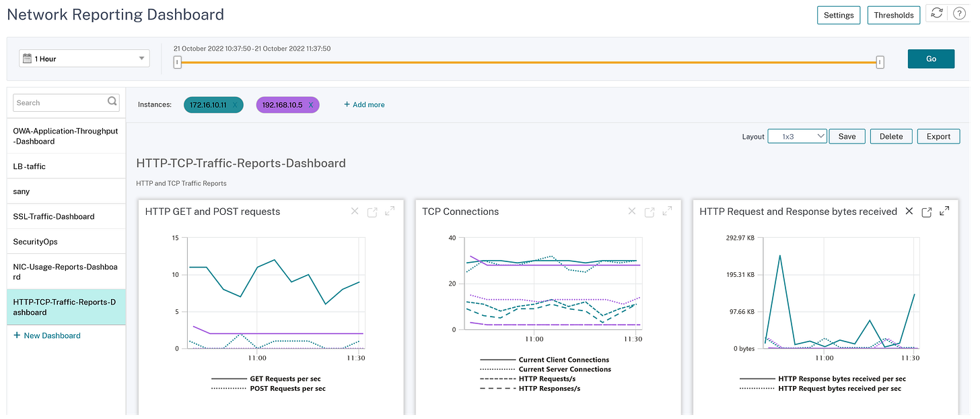
Task: Select HTTP-TCP-Traffic-Reports-Dashboard in sidebar
Action: pos(66,307)
